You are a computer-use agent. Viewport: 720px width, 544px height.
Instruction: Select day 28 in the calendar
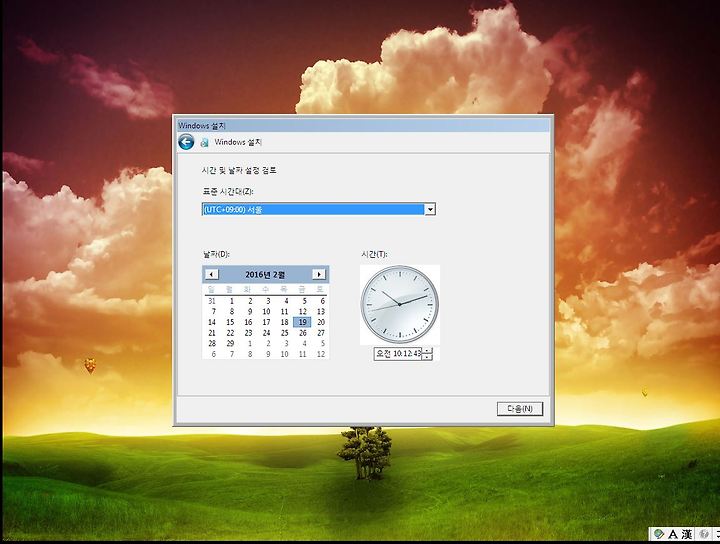click(212, 343)
